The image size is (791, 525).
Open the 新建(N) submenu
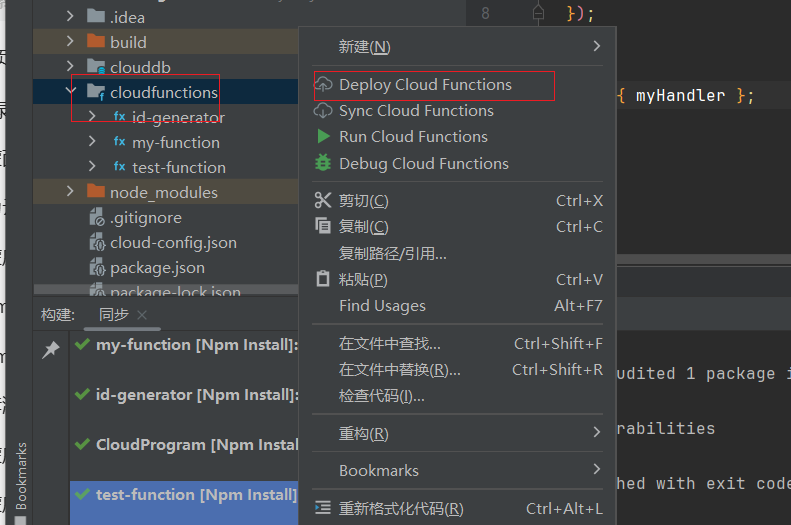[458, 46]
